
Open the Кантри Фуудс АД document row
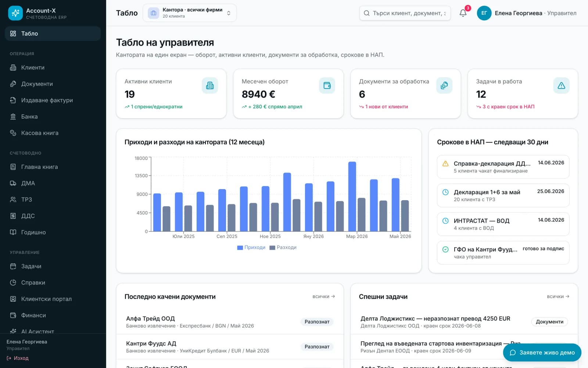pyautogui.click(x=230, y=347)
